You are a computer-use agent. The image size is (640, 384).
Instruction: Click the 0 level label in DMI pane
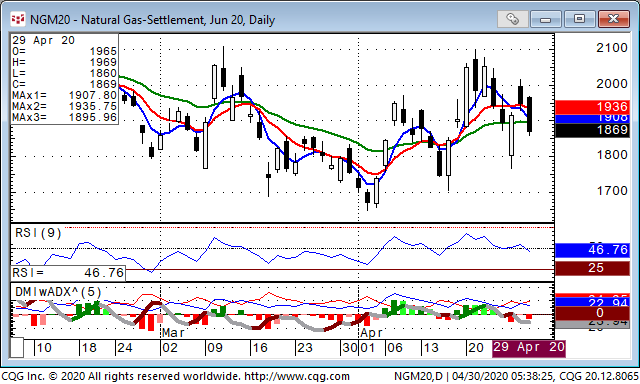592,313
